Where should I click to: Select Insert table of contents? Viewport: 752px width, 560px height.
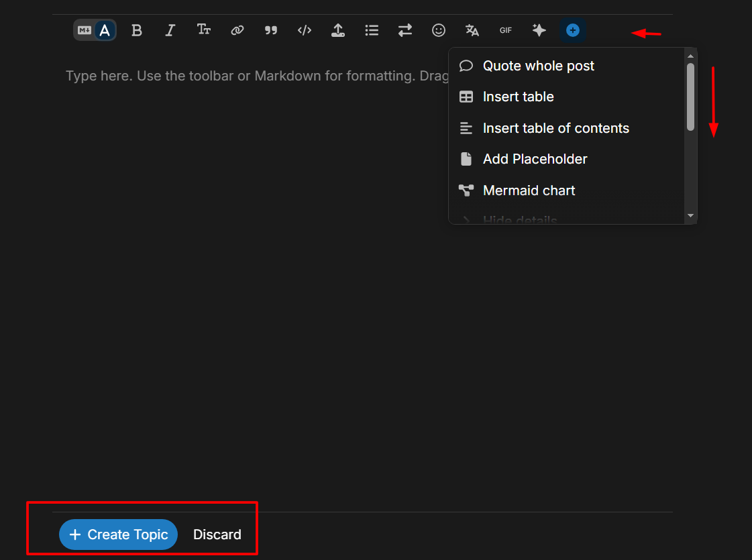(x=566, y=128)
